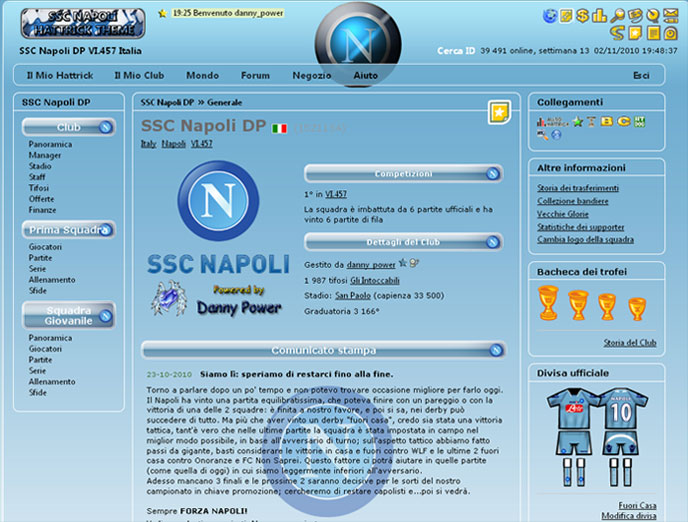Open the Il Mio Hattrick menu
Viewport: 688px width, 522px height.
click(60, 75)
